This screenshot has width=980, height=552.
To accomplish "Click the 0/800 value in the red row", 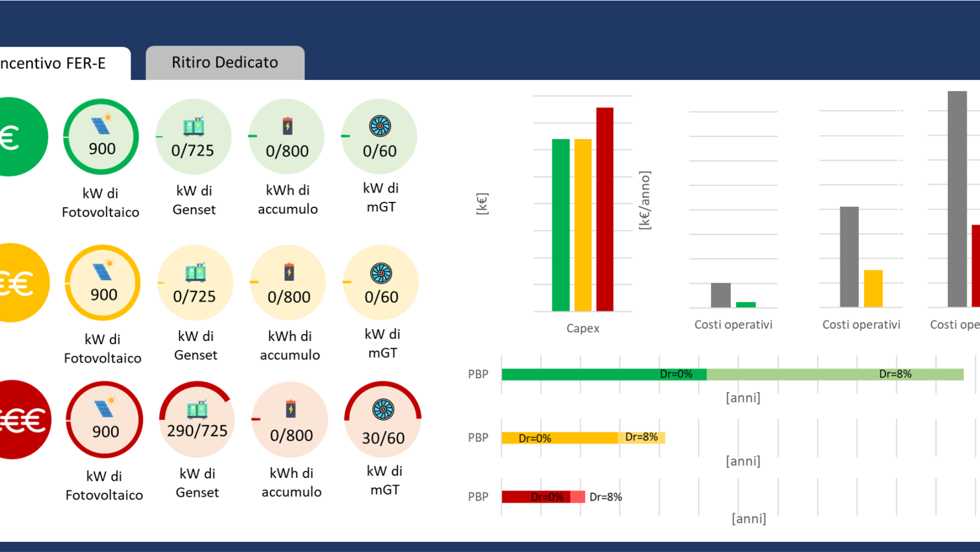I will coord(292,436).
